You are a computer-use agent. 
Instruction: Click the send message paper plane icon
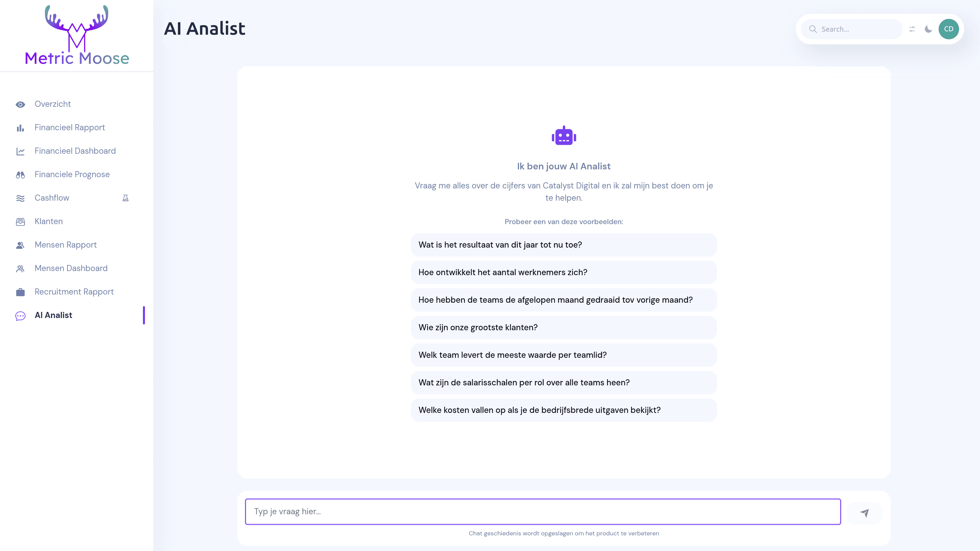864,513
